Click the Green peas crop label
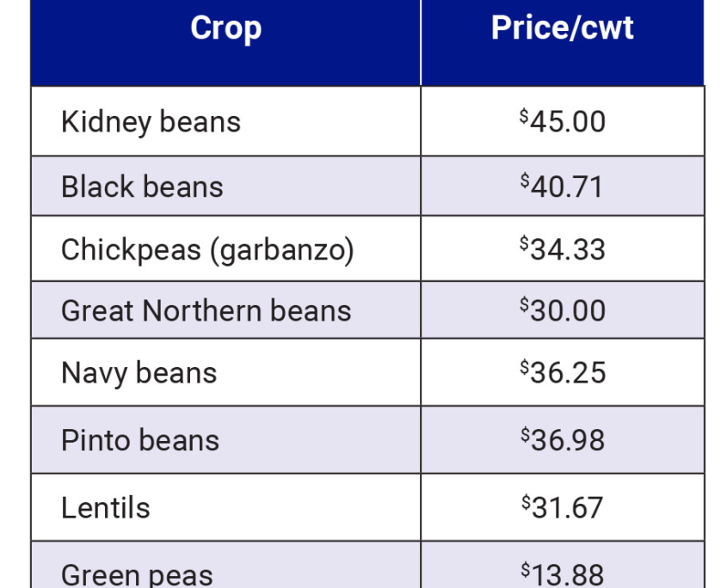 [137, 573]
